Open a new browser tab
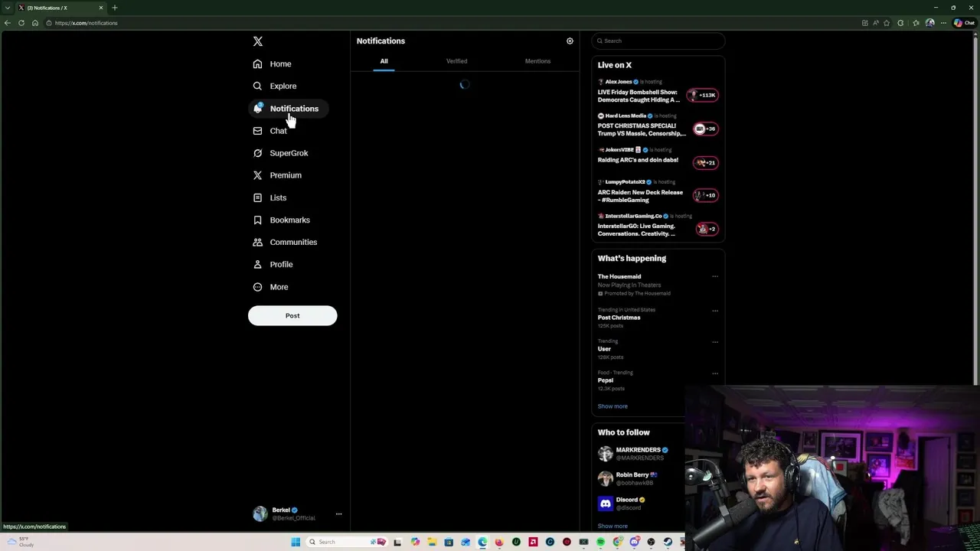 tap(115, 8)
